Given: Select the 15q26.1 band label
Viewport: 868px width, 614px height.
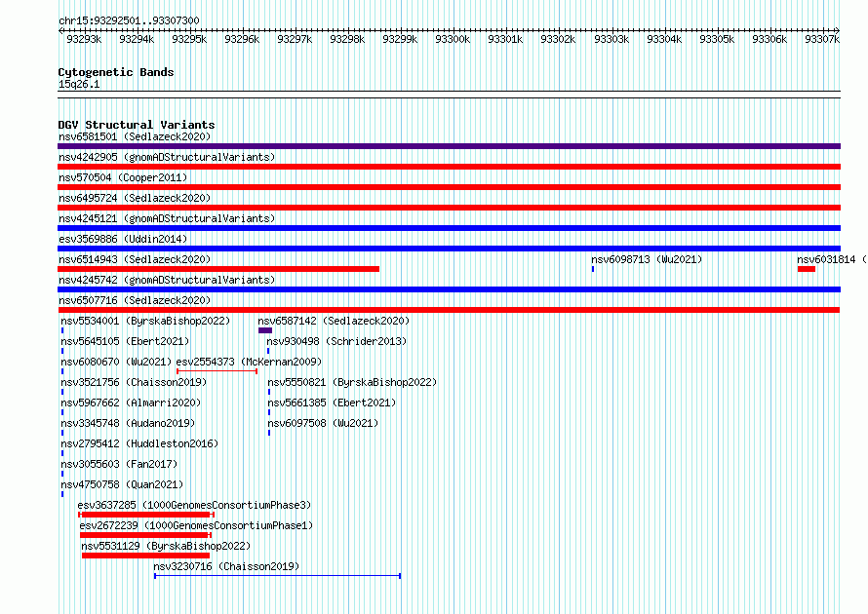Looking at the screenshot, I should (79, 84).
